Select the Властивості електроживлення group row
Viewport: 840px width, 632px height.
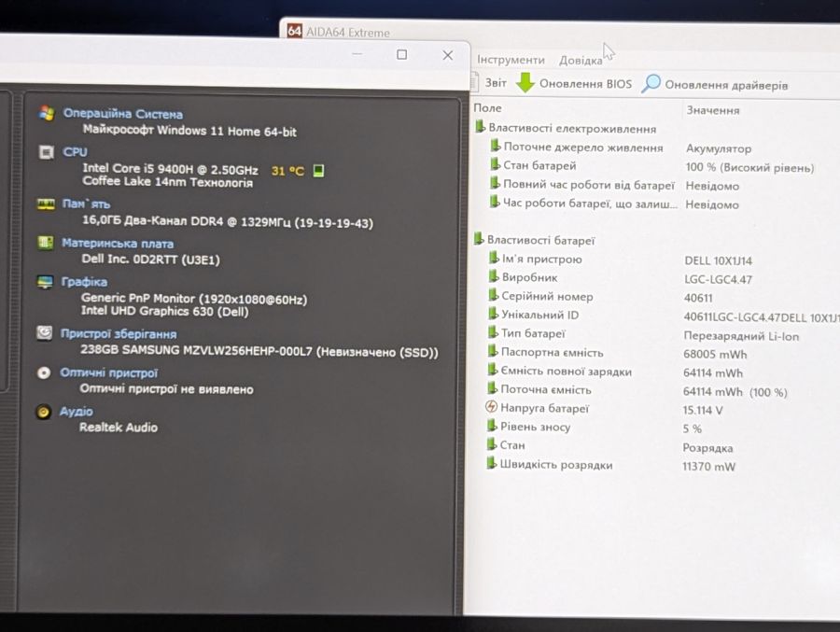(572, 129)
